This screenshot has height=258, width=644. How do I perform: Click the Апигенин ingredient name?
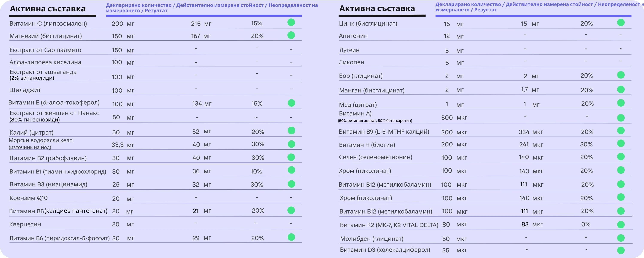tap(353, 36)
